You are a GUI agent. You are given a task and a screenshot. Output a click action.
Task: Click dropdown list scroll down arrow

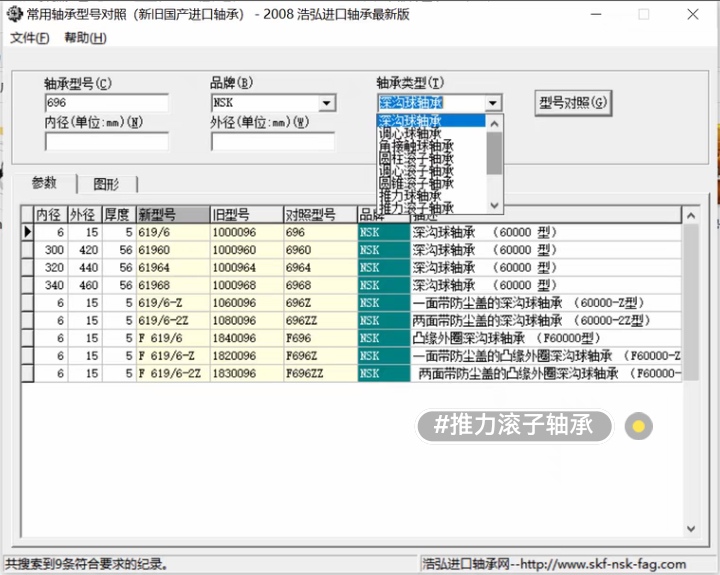click(x=494, y=205)
